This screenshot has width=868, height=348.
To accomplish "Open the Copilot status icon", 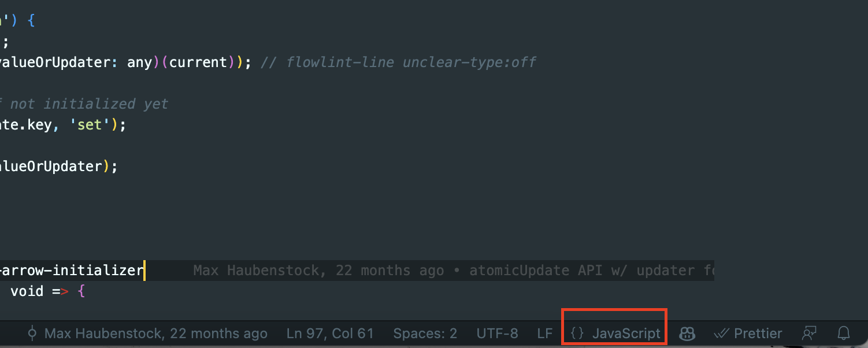I will (687, 334).
